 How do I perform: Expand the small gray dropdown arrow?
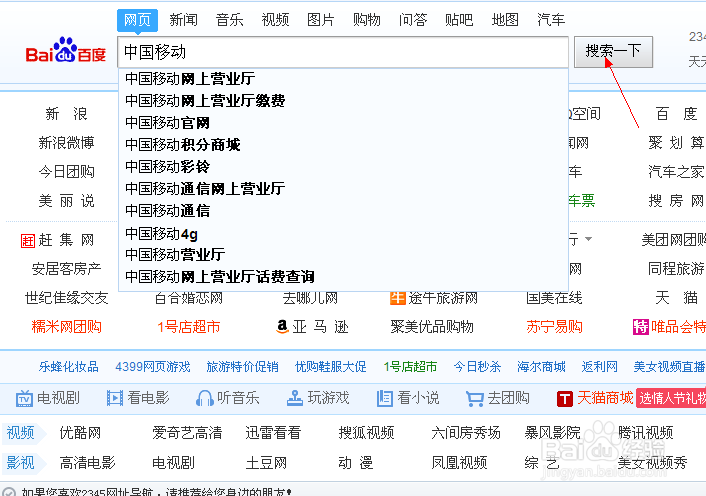click(588, 239)
